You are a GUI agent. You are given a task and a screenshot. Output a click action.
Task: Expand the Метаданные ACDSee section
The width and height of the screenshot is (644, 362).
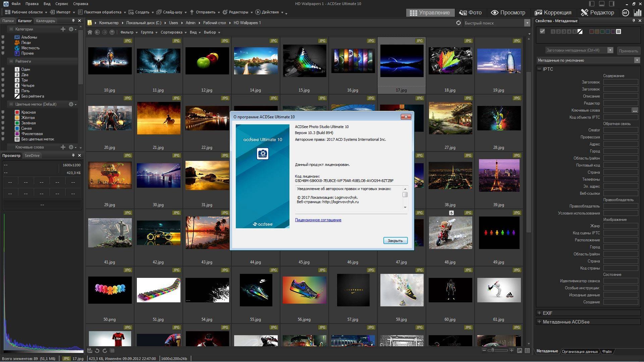tap(539, 322)
